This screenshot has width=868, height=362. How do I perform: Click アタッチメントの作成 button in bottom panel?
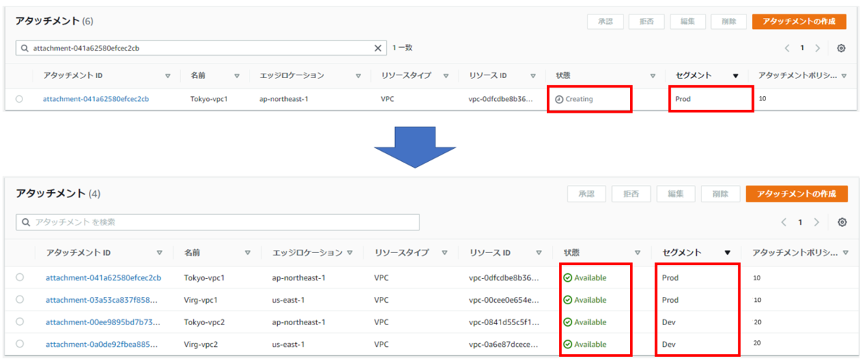click(796, 194)
